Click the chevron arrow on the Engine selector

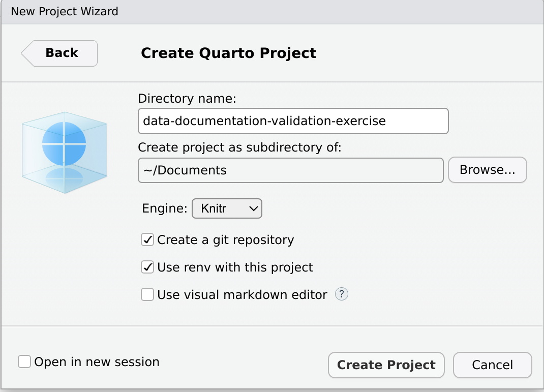coord(252,208)
